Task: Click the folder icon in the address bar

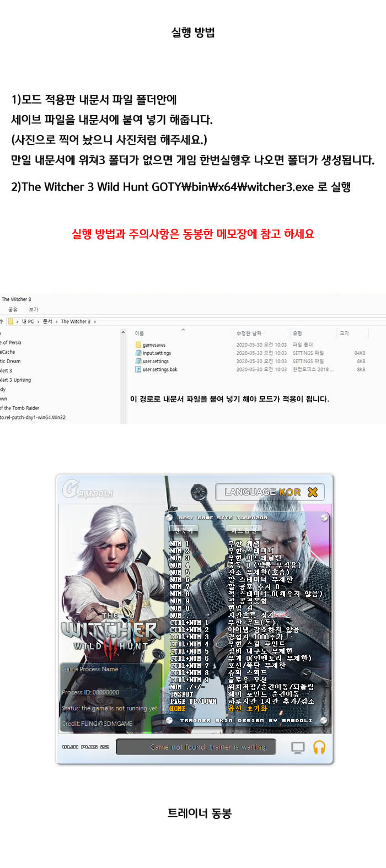Action: [x=10, y=321]
